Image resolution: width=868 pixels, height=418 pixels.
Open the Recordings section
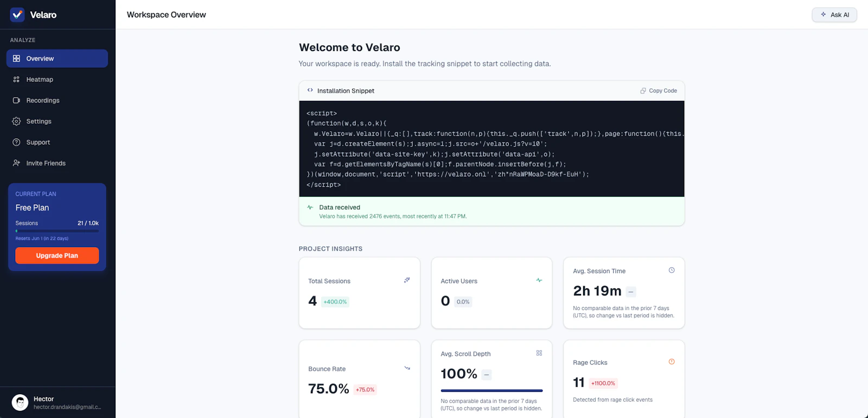pos(57,100)
